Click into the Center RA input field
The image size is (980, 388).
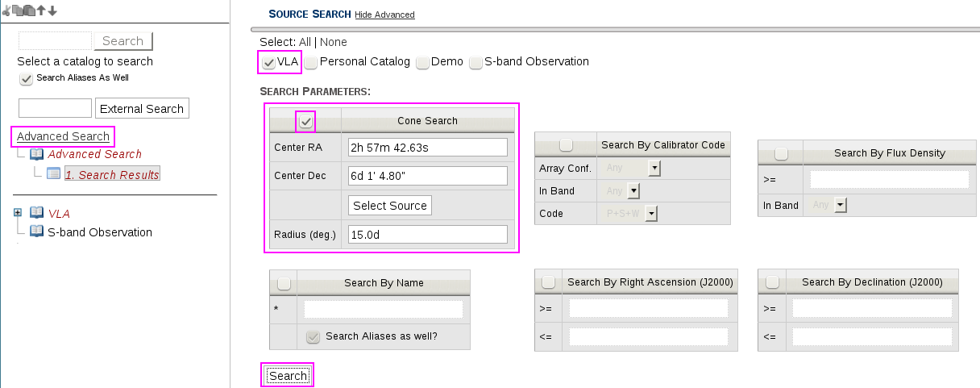coord(427,147)
